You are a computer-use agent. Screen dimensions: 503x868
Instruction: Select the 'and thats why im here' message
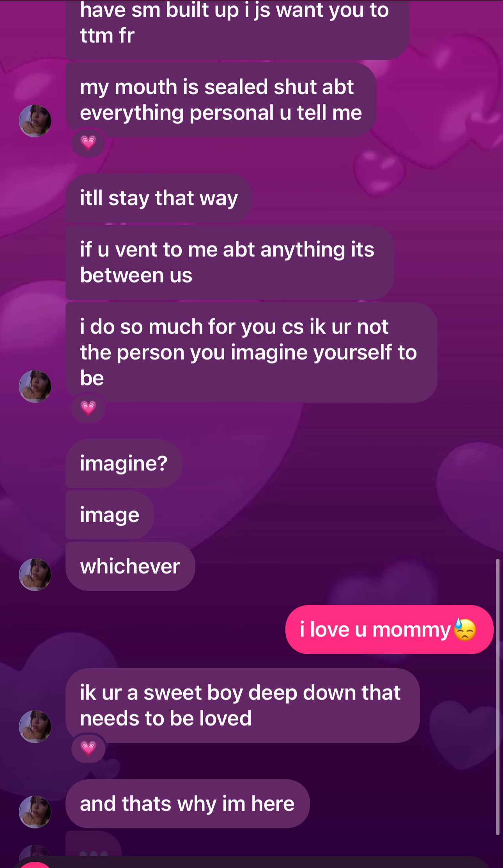(188, 804)
